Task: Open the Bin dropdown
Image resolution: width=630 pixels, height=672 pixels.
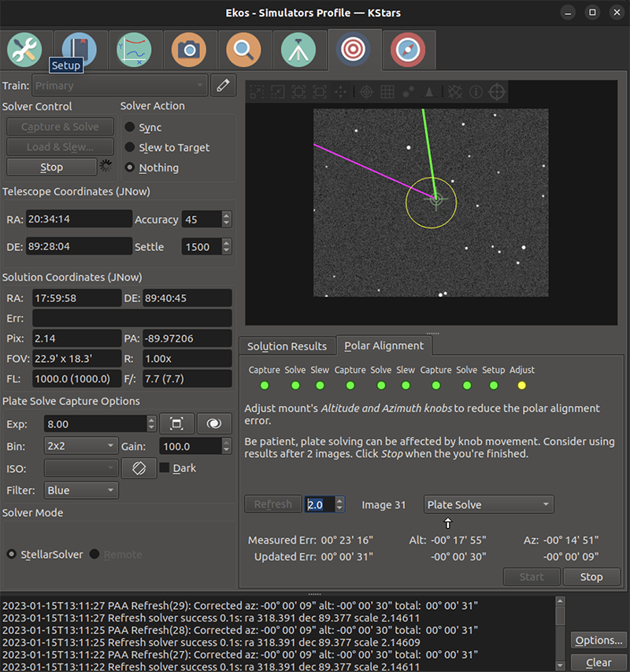Action: coord(80,446)
